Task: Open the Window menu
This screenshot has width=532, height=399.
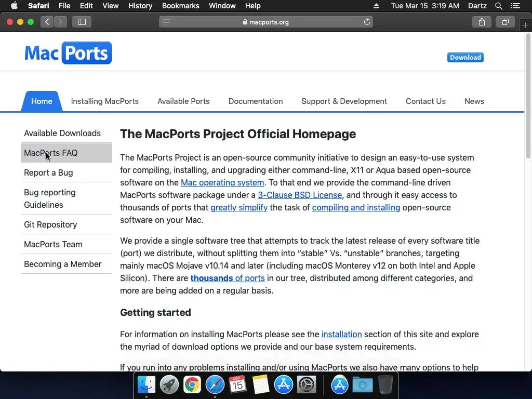Action: [222, 6]
